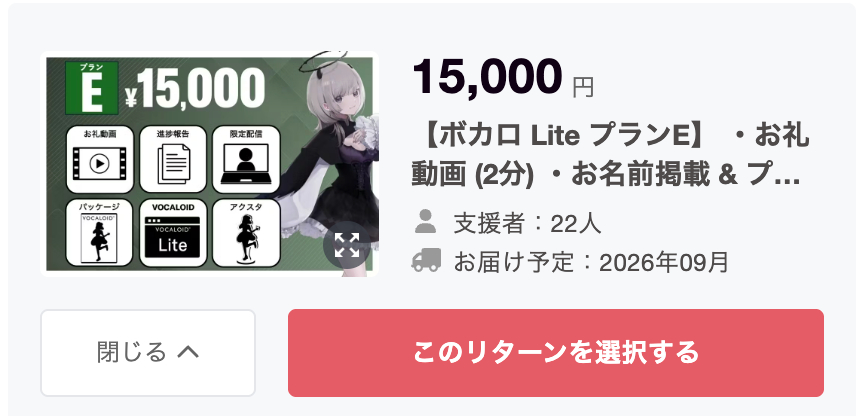
Task: Collapse details with 閉じる button
Action: (x=148, y=353)
